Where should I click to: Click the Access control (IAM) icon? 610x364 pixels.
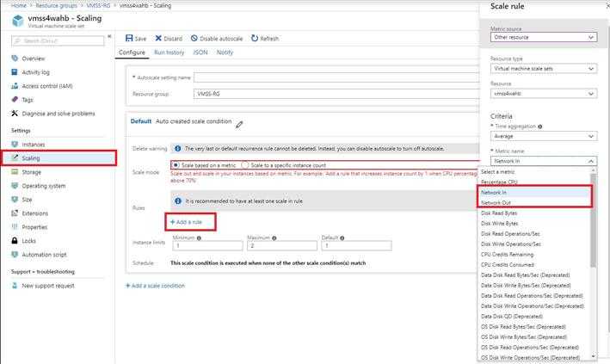point(15,86)
